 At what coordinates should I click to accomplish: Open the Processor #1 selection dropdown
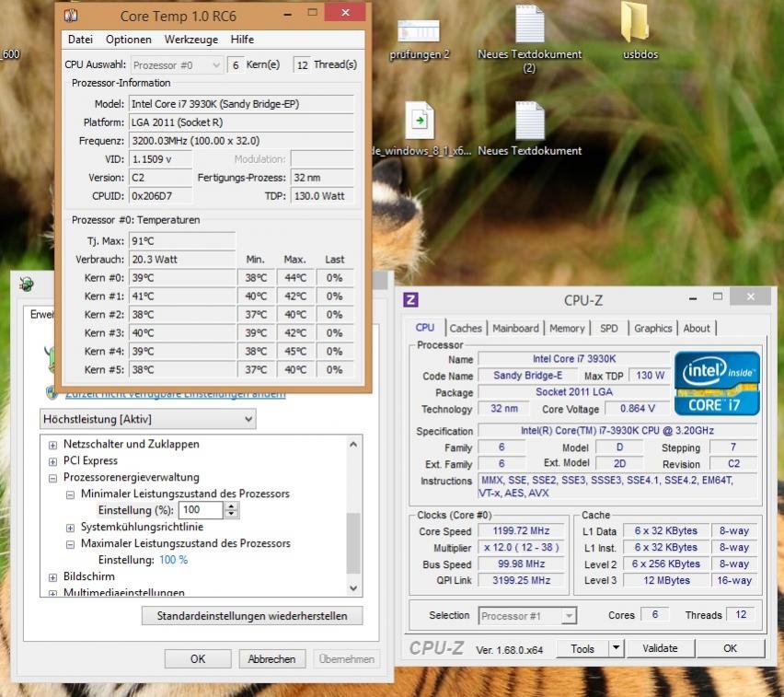tap(527, 616)
